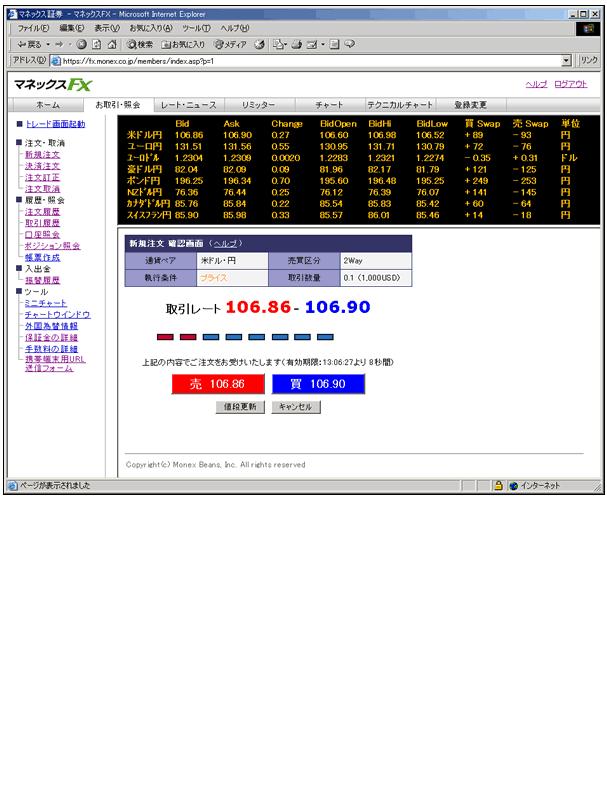This screenshot has height=800, width=607.
Task: Open the Media (メディア) toolbar button
Action: (x=230, y=44)
